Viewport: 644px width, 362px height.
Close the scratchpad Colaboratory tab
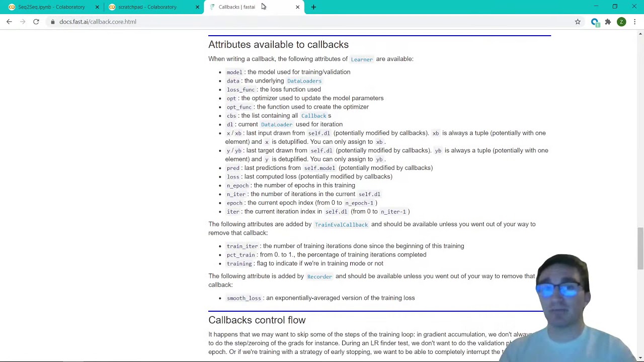point(197,7)
